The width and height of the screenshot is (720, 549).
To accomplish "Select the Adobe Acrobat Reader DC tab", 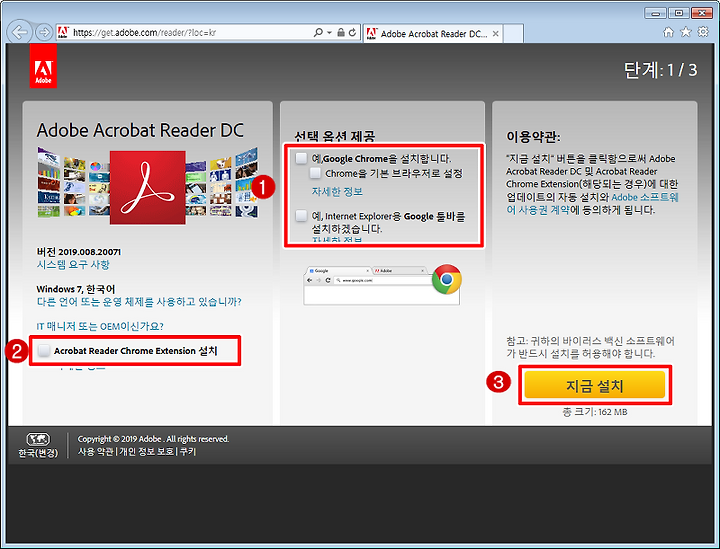I will tap(433, 34).
